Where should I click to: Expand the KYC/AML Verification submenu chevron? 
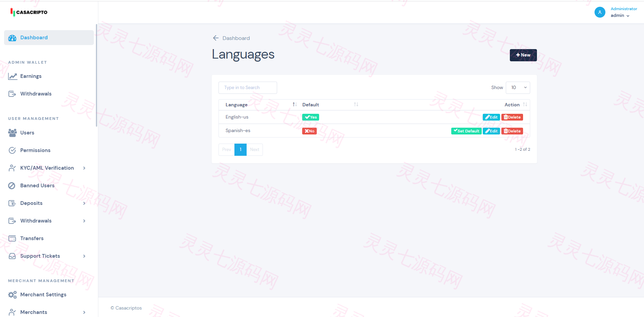click(84, 168)
